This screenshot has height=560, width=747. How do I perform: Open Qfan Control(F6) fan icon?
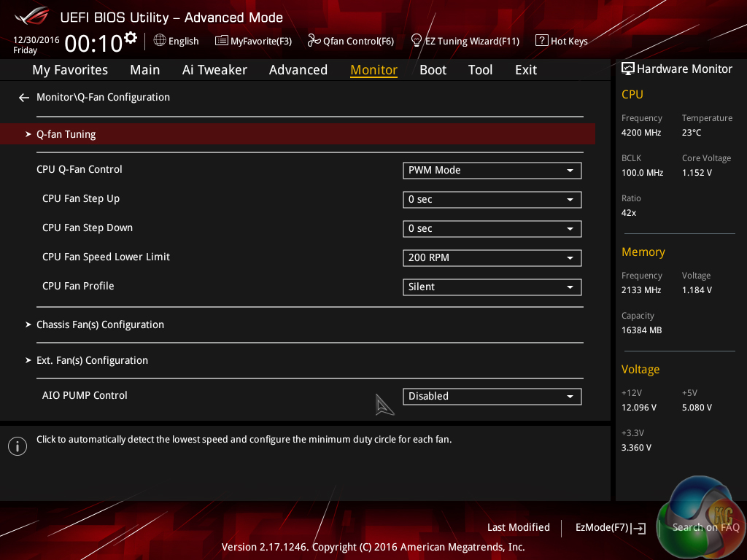coord(314,41)
